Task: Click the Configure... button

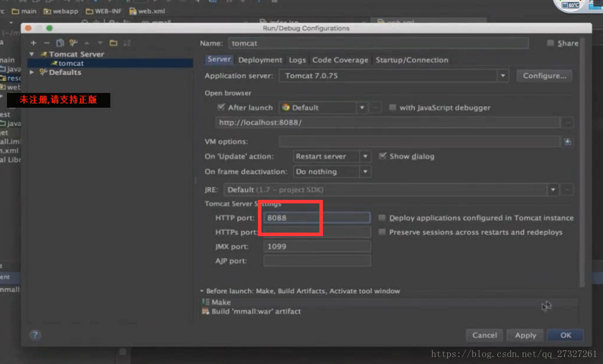Action: pyautogui.click(x=544, y=76)
